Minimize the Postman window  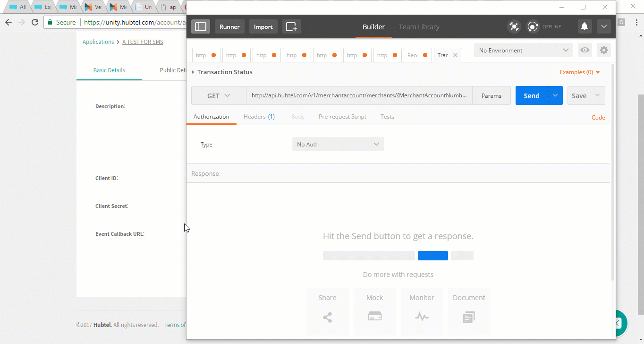(562, 7)
